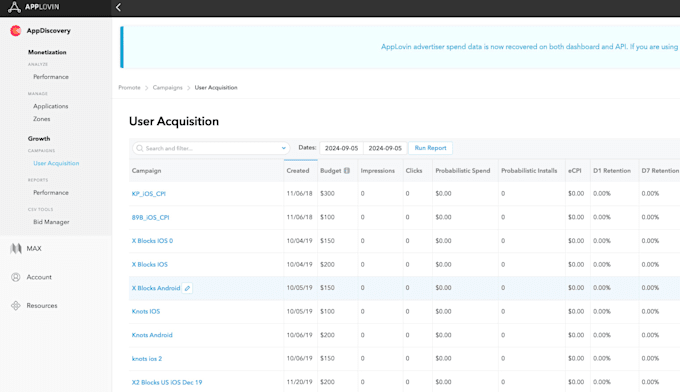The image size is (680, 392).
Task: Open the Account section
Action: click(39, 277)
